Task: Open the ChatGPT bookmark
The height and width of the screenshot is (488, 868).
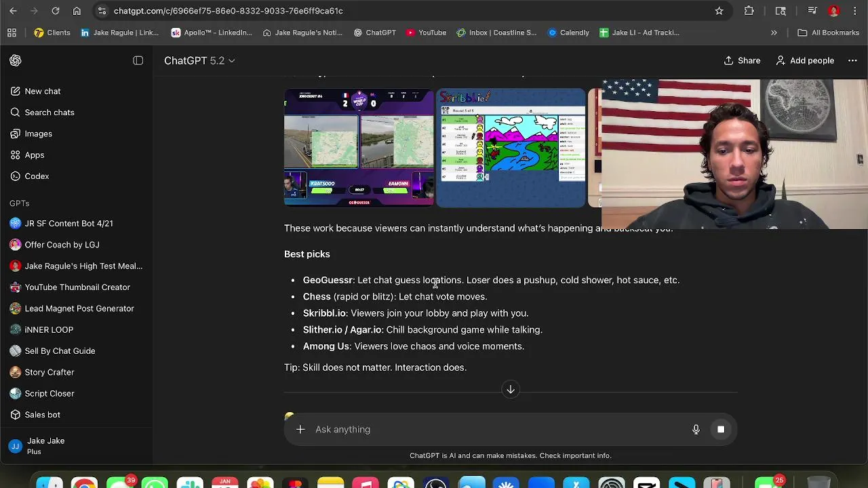Action: pyautogui.click(x=375, y=33)
